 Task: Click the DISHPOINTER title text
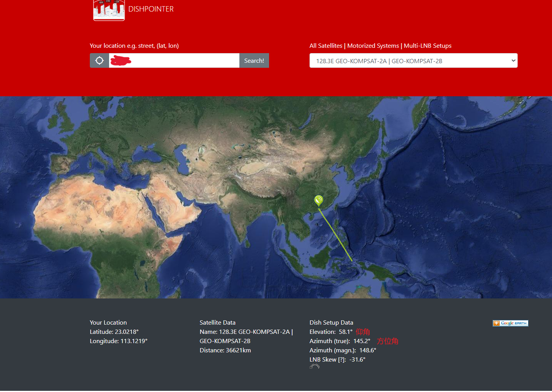(x=151, y=9)
